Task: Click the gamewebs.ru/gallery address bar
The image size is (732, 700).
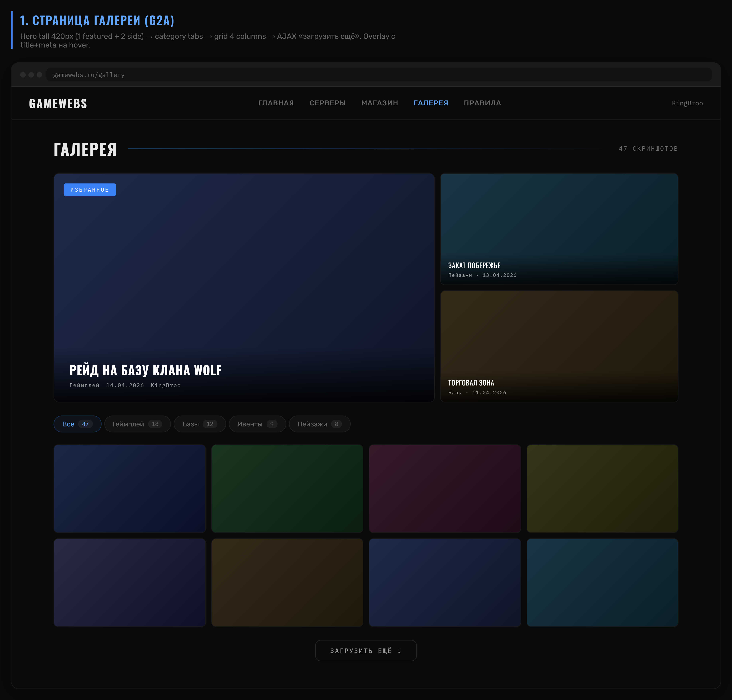Action: tap(379, 75)
